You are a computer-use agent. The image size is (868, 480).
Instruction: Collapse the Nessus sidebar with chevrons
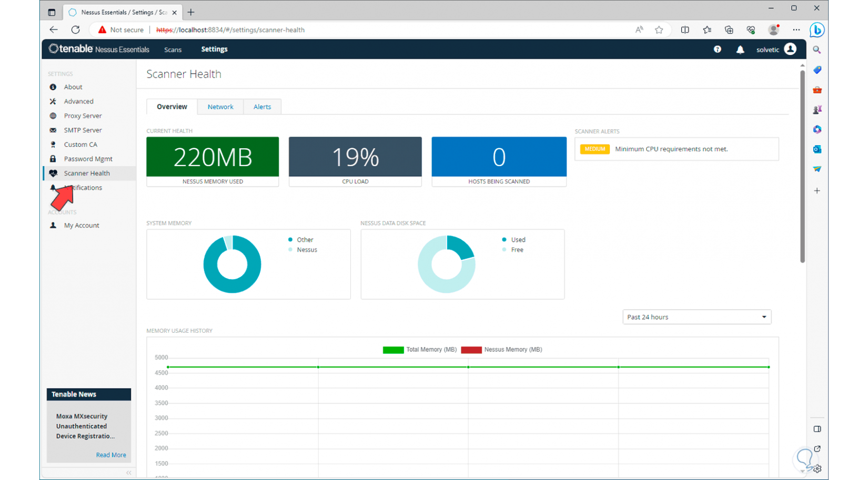click(x=129, y=473)
